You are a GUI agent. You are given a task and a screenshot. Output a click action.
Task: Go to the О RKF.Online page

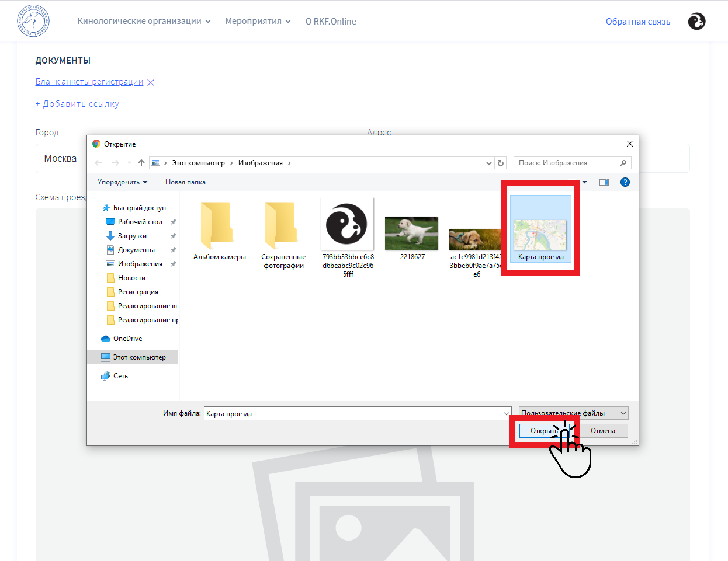tap(331, 22)
